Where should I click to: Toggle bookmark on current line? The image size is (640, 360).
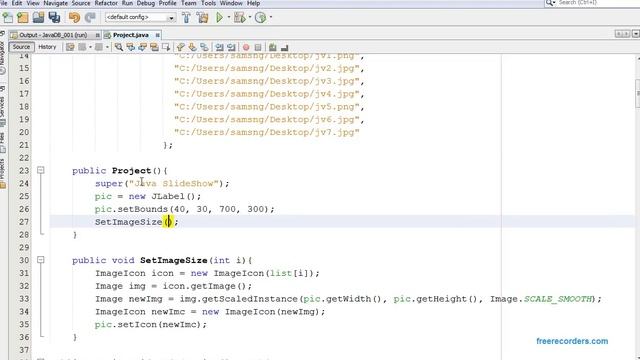pyautogui.click(x=204, y=47)
